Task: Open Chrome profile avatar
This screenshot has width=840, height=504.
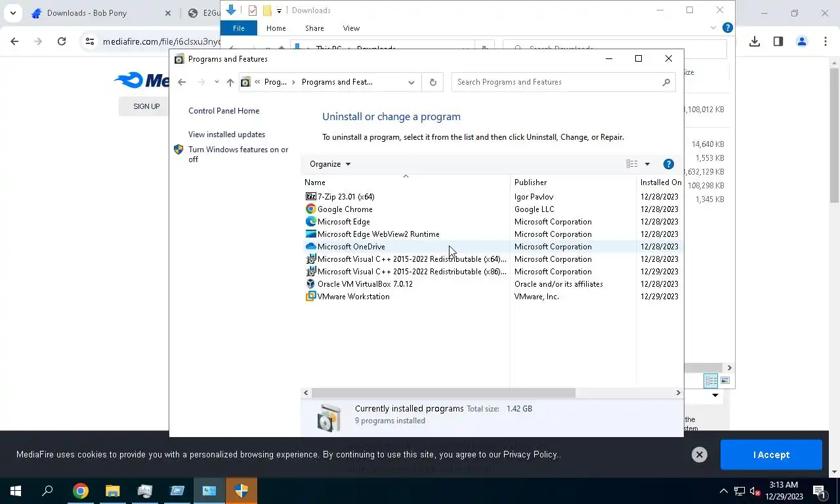Action: tap(802, 41)
